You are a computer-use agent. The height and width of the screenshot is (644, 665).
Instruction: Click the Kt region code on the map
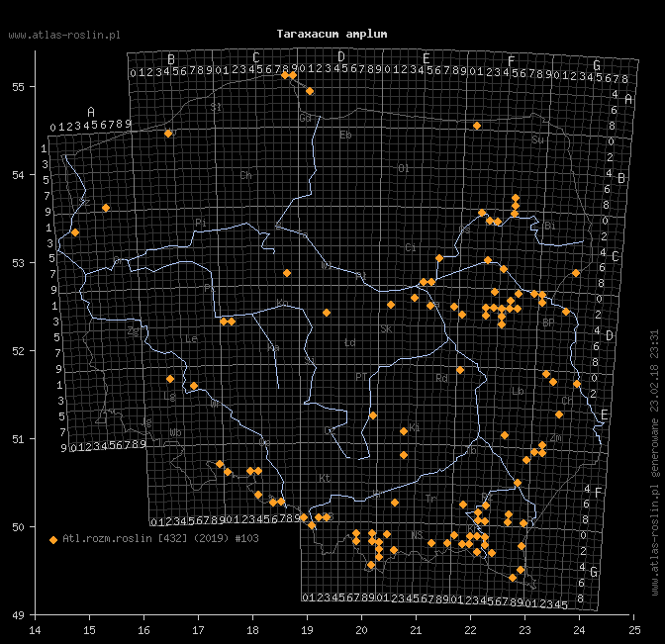(325, 478)
